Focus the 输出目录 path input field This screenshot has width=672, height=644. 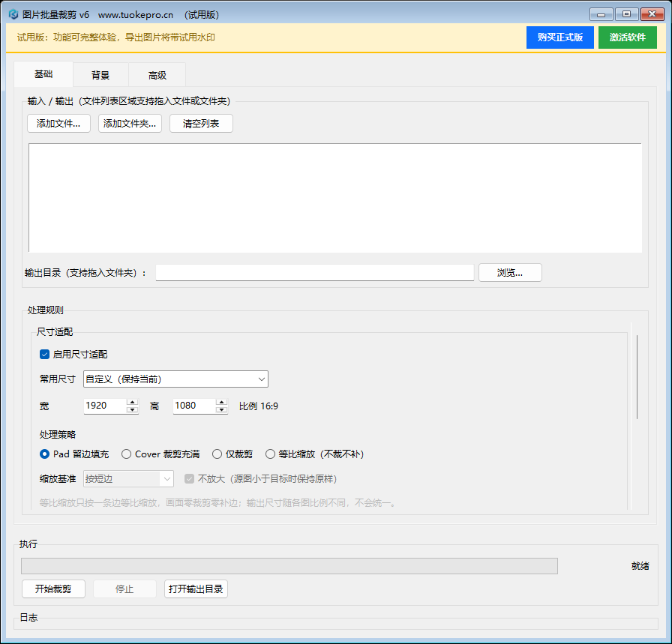(314, 272)
